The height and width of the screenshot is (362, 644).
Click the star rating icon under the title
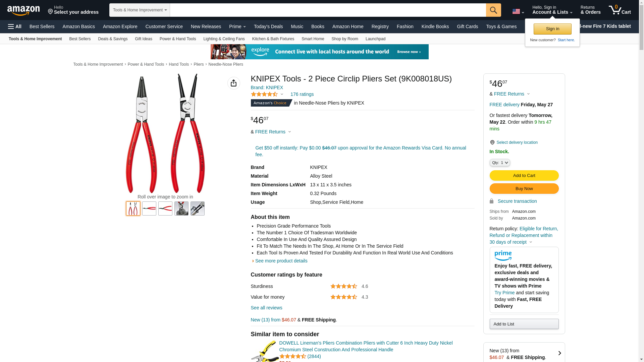point(264,94)
